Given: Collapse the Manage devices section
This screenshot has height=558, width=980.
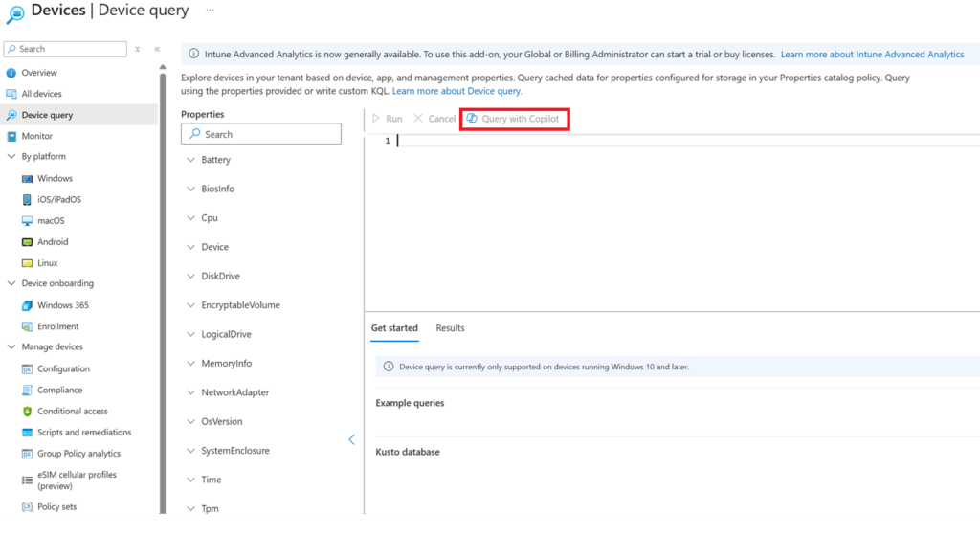Looking at the screenshot, I should tap(11, 346).
